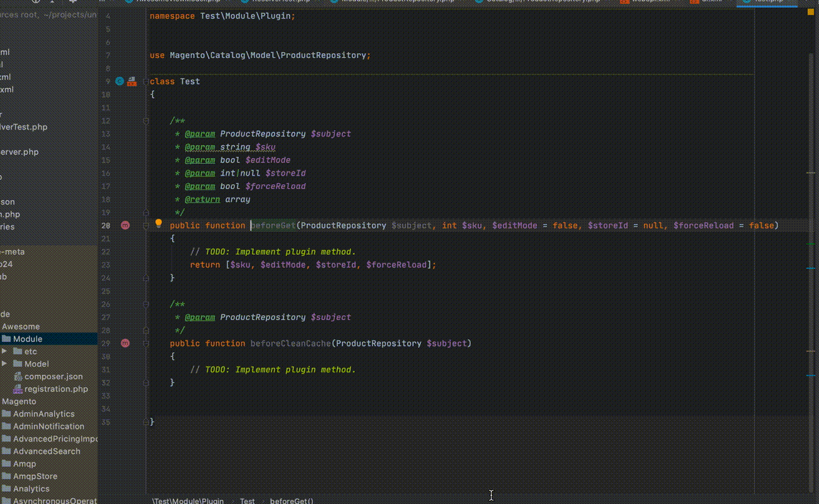Image resolution: width=819 pixels, height=504 pixels.
Task: Click the @return tag link on line 18
Action: point(202,200)
